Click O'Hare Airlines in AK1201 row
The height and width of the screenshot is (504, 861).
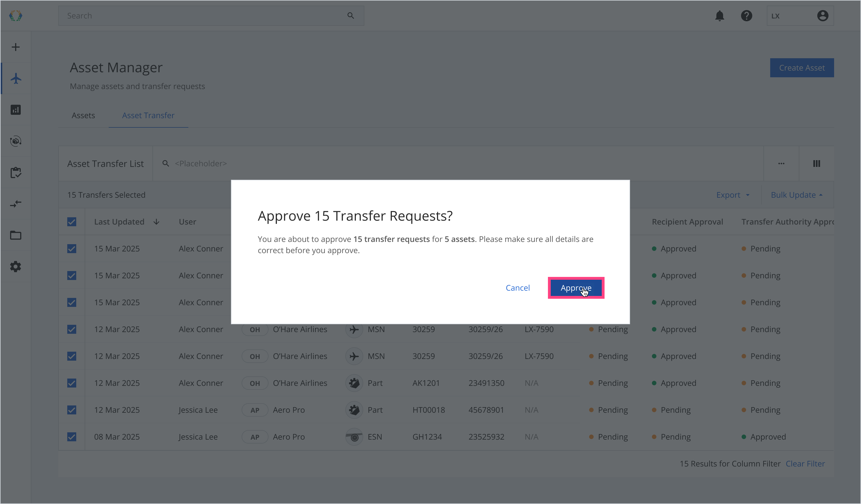click(300, 383)
